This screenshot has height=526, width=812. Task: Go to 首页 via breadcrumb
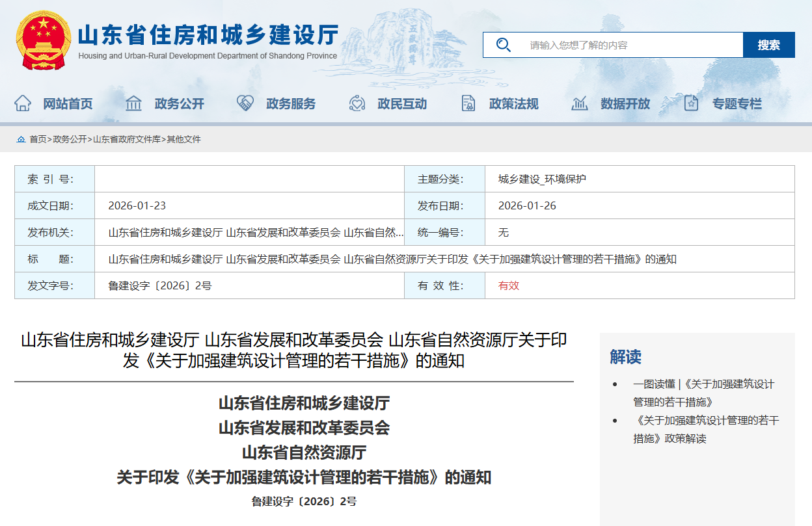tap(38, 138)
